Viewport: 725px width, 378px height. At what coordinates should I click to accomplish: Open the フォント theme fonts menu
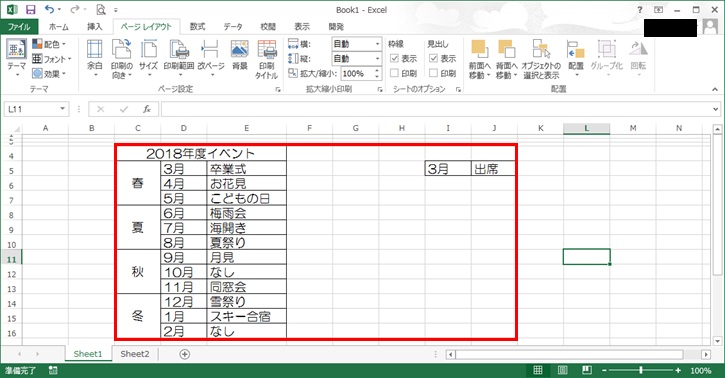(51, 59)
